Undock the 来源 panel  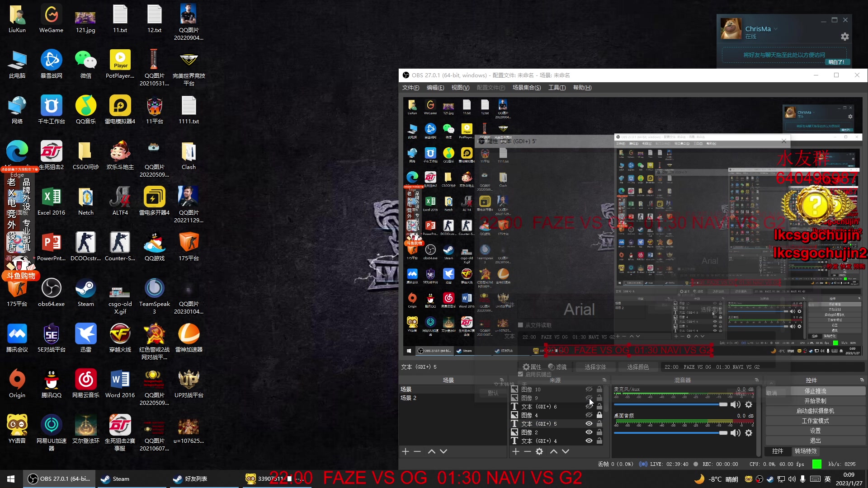click(x=604, y=380)
